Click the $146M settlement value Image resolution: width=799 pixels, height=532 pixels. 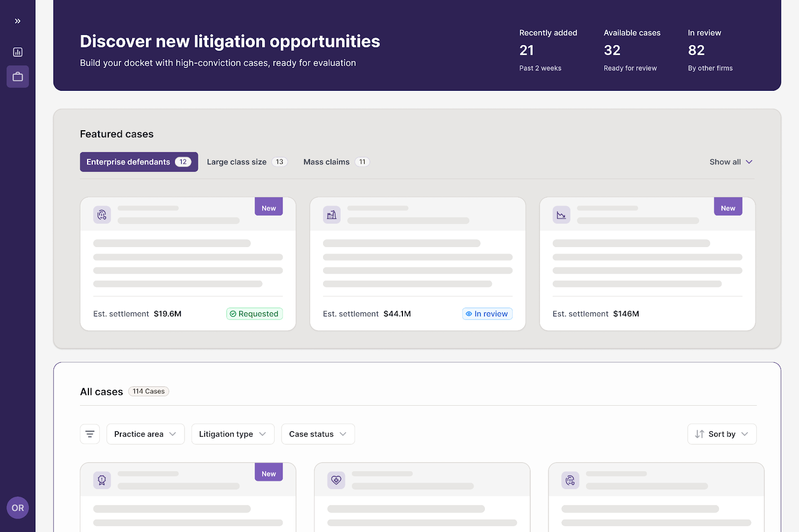pos(626,314)
